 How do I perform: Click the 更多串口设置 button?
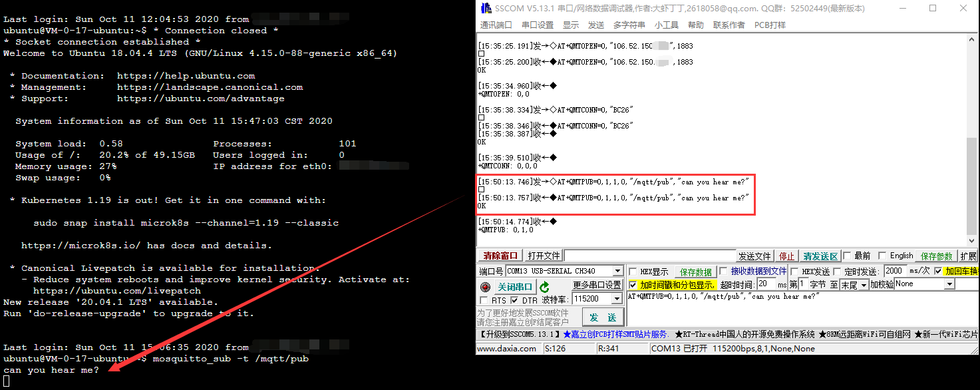pos(597,285)
